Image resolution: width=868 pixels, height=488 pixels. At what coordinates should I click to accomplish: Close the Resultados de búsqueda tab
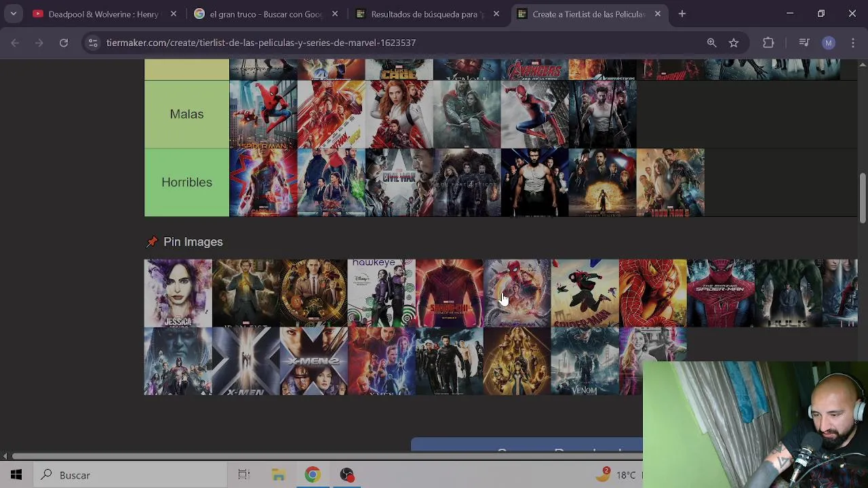click(x=496, y=14)
